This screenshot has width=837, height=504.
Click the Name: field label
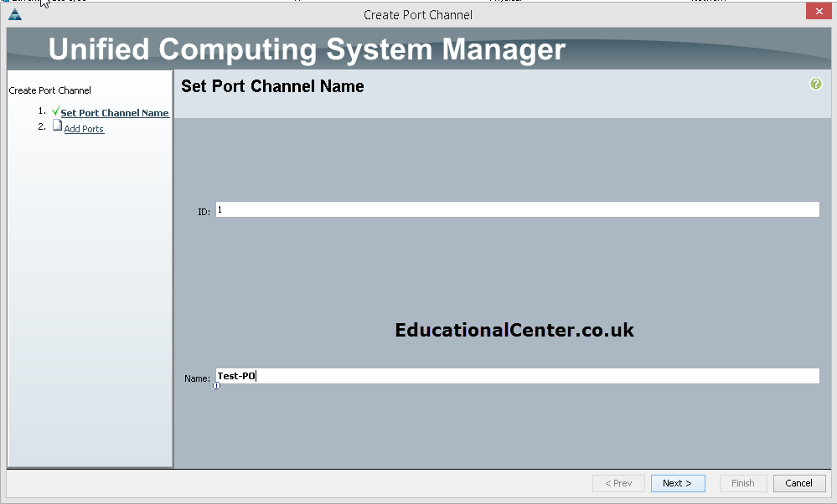tap(197, 378)
